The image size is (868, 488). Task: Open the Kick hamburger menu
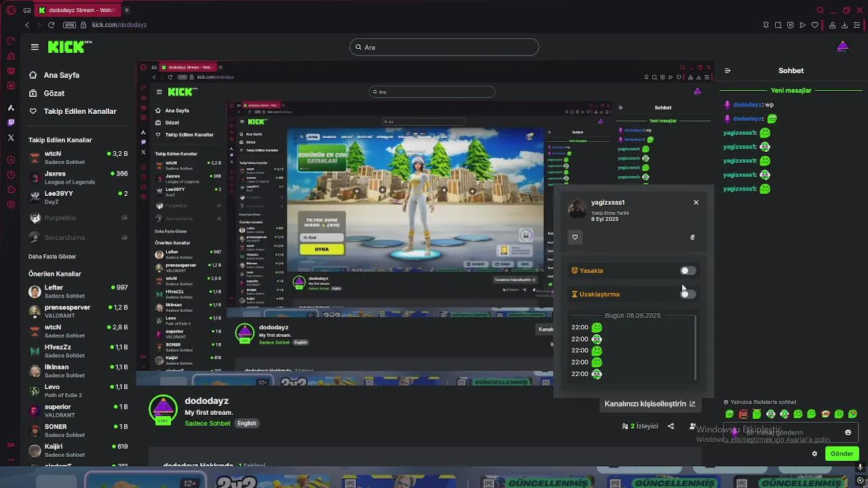tap(35, 47)
